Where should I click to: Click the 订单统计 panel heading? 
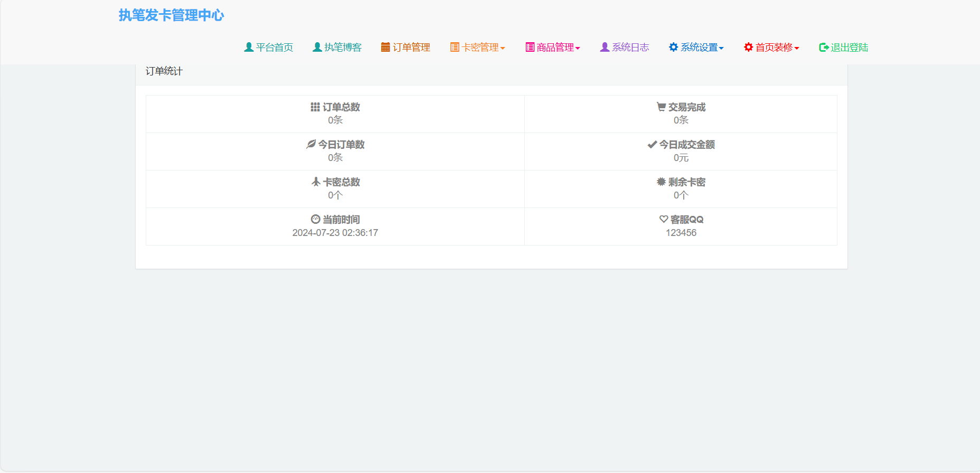[164, 71]
